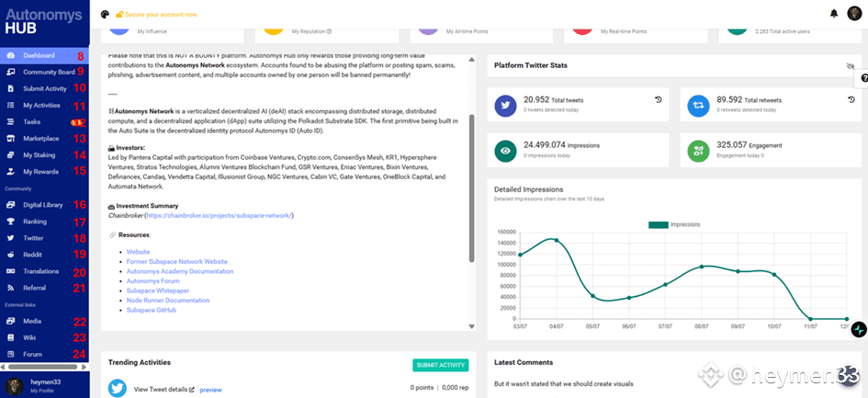The width and height of the screenshot is (868, 398).
Task: Click the description panel scroll-up arrow
Action: point(471,60)
